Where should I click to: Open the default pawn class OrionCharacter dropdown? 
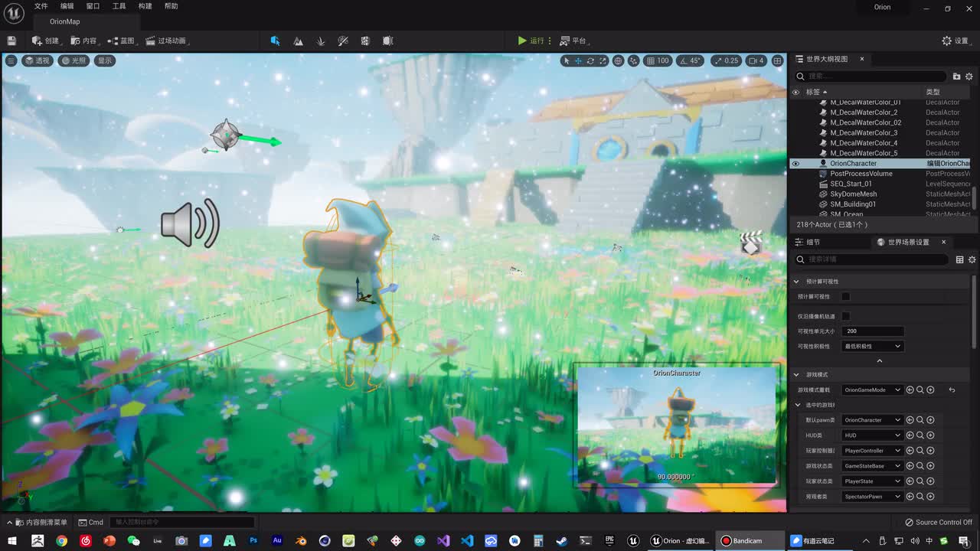872,420
